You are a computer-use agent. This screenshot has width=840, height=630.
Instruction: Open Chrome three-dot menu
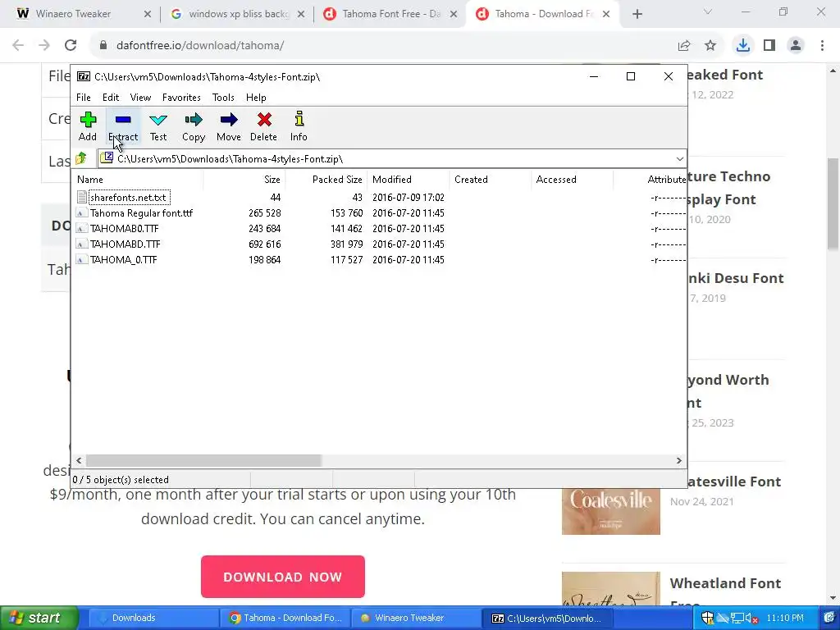tap(822, 46)
